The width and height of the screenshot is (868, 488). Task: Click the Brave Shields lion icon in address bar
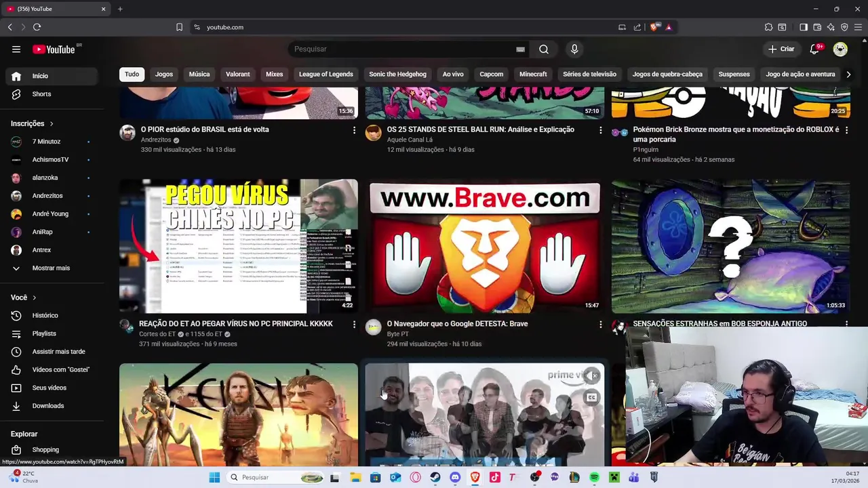654,27
